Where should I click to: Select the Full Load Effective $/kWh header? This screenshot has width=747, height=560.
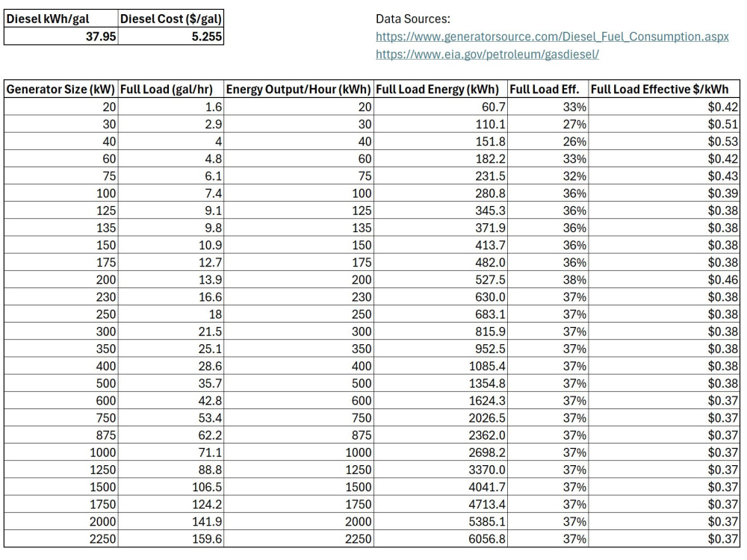click(664, 89)
